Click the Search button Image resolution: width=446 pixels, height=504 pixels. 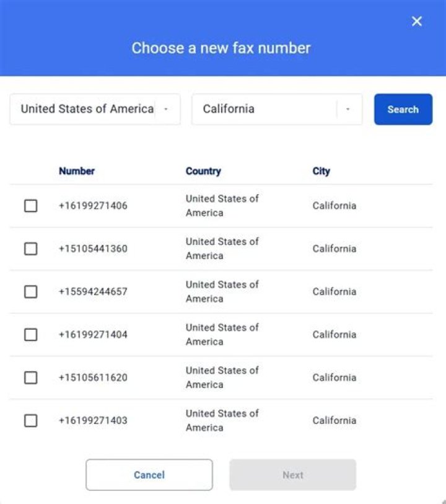click(x=403, y=109)
